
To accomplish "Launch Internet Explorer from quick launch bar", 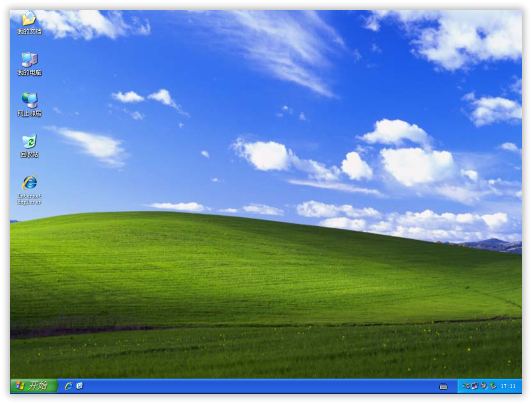I will tap(69, 385).
